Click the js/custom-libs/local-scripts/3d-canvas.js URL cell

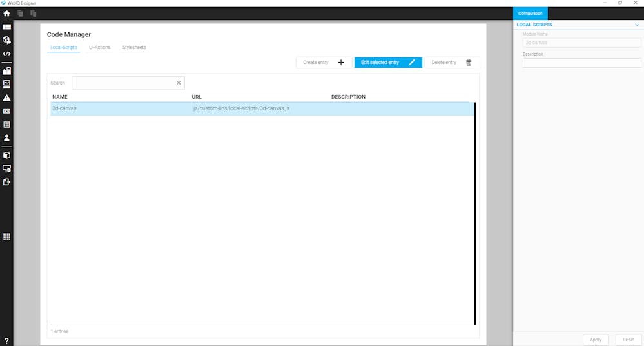[241, 108]
